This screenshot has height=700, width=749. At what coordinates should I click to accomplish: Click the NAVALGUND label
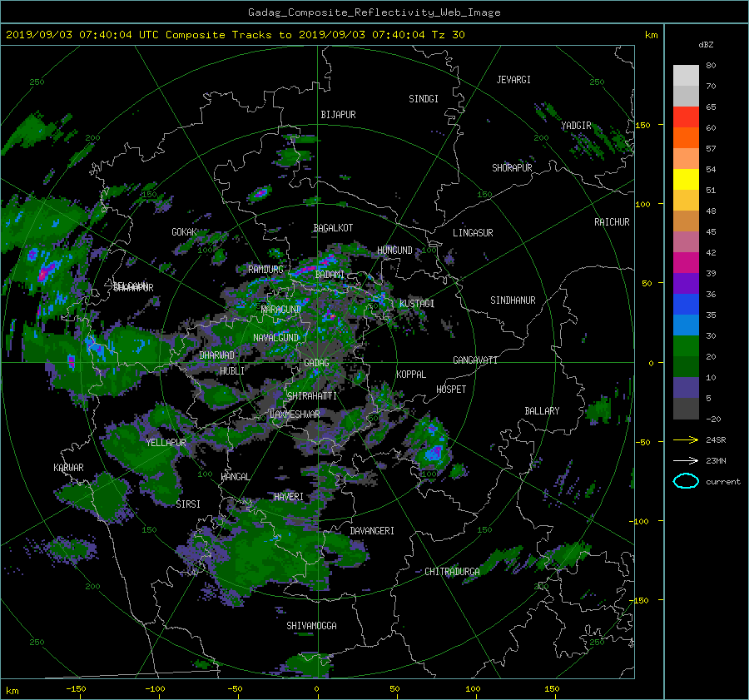[x=275, y=337]
